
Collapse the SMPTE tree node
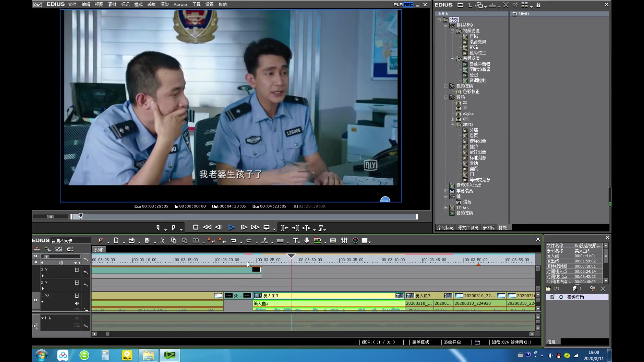click(x=452, y=125)
